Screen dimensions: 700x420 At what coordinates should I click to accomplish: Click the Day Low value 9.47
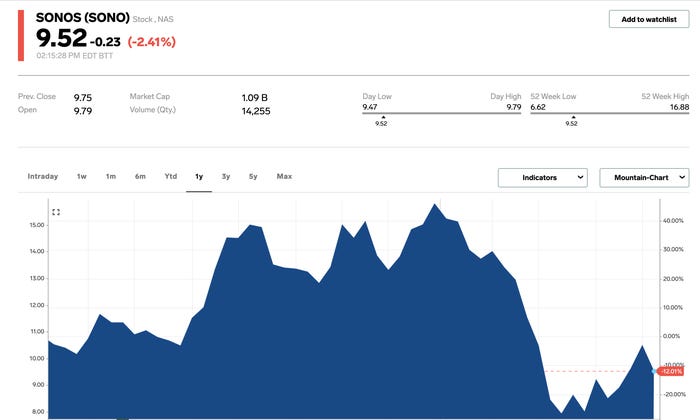pyautogui.click(x=370, y=107)
